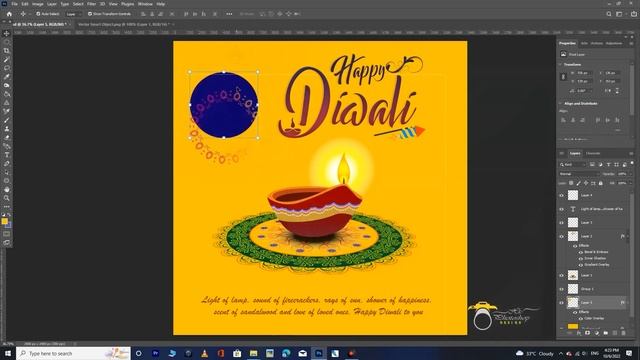Click the foreground color swatch
This screenshot has width=640, height=360.
[4, 221]
